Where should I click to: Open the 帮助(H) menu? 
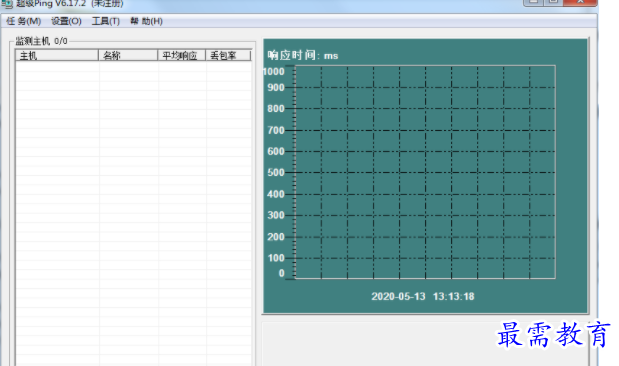pyautogui.click(x=146, y=21)
